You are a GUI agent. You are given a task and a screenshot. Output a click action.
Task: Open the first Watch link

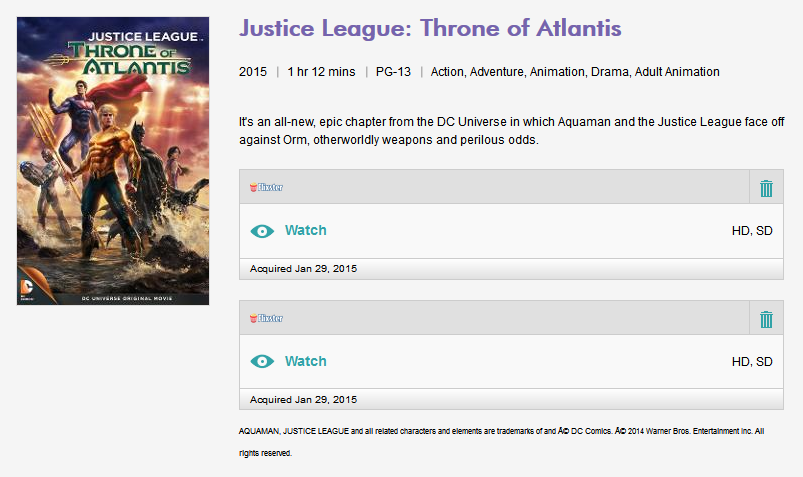coord(305,230)
